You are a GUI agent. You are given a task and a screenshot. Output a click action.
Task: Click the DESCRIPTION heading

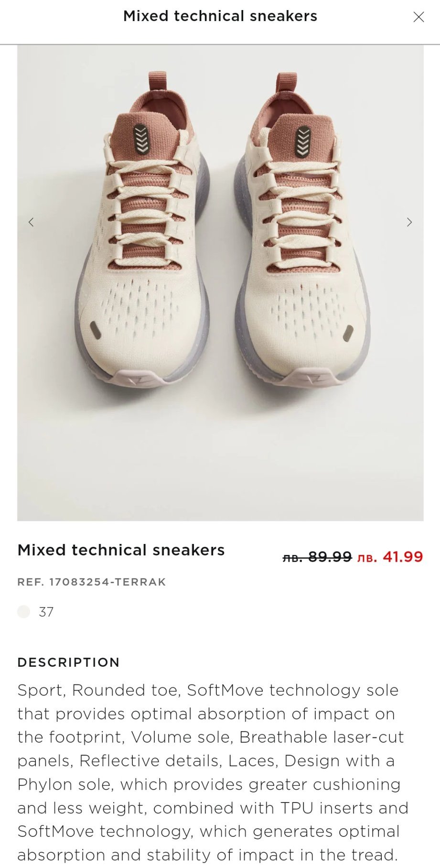(x=68, y=662)
